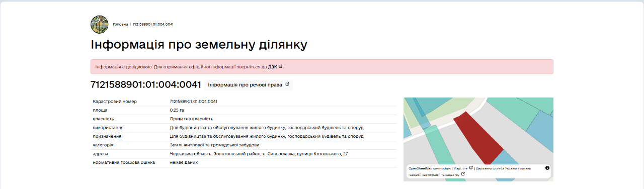Click the large cadastral number heading

146,84
